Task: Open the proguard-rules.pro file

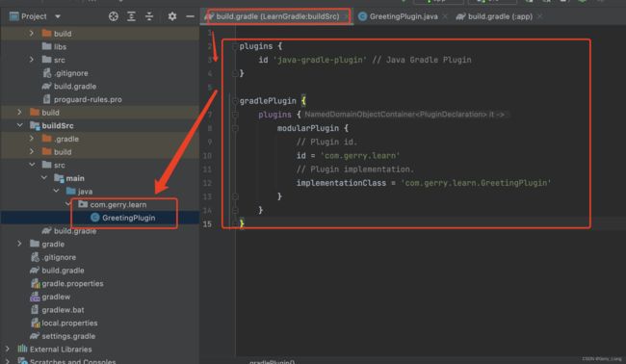Action: pyautogui.click(x=88, y=99)
